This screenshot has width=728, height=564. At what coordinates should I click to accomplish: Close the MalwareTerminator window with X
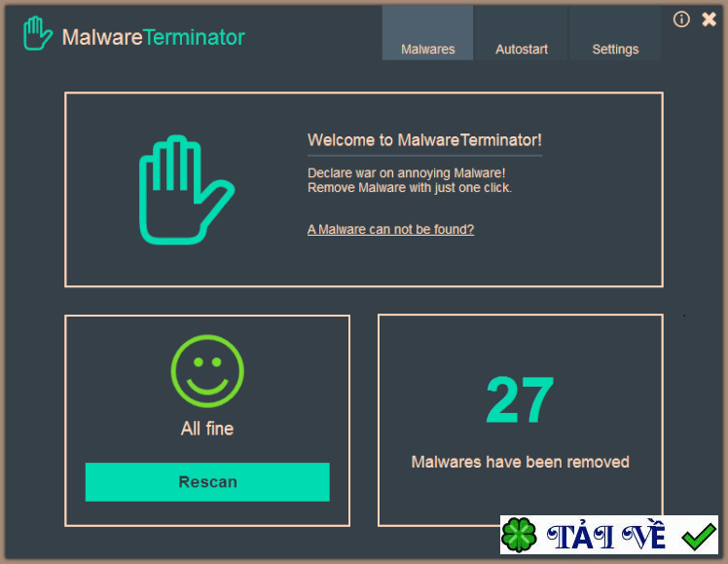709,19
